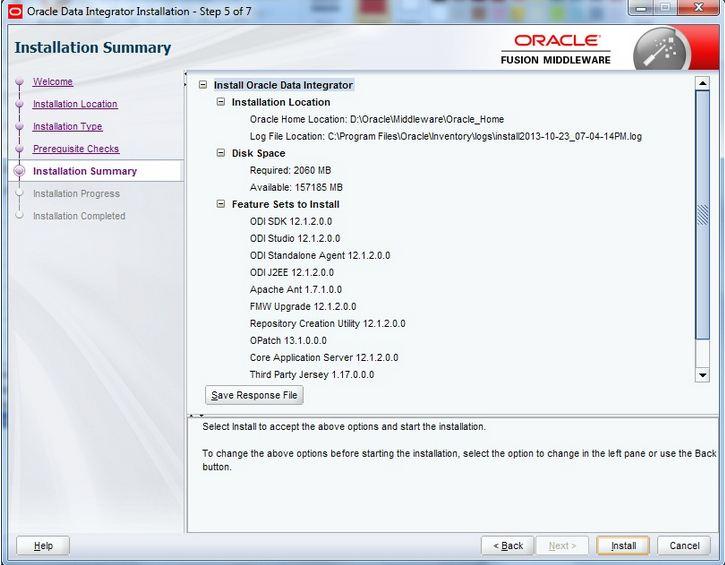This screenshot has height=565, width=725.
Task: Select the Apache Ant 1.7.1.0.0 row
Action: [x=296, y=290]
